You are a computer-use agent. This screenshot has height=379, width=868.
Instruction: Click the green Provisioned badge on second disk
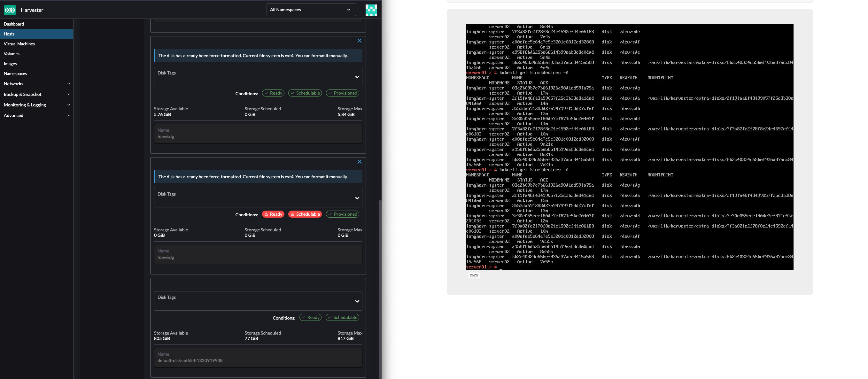tap(342, 214)
